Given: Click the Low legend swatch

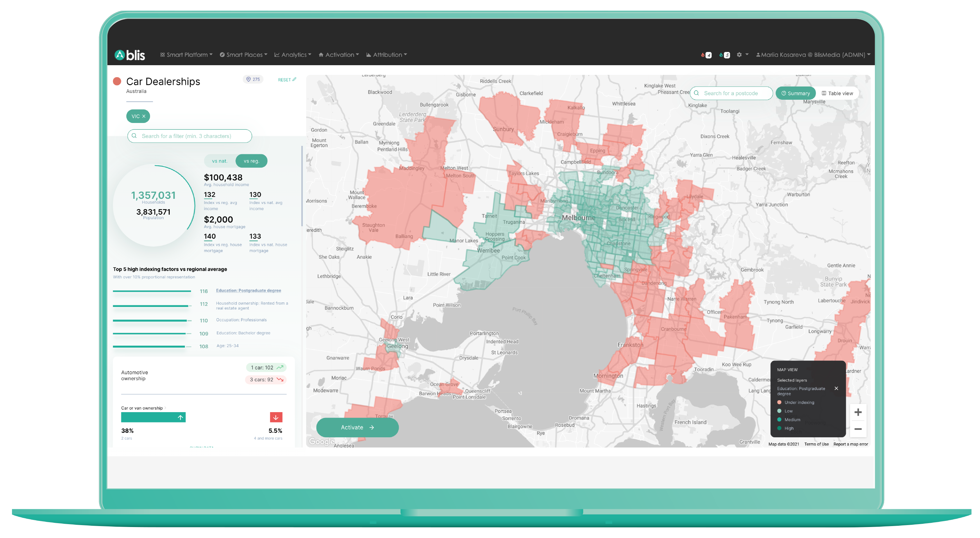Looking at the screenshot, I should click(x=779, y=411).
